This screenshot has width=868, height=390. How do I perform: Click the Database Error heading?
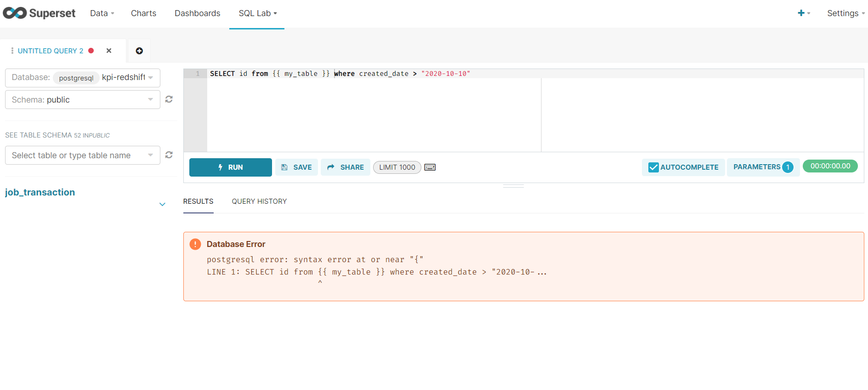(x=236, y=244)
